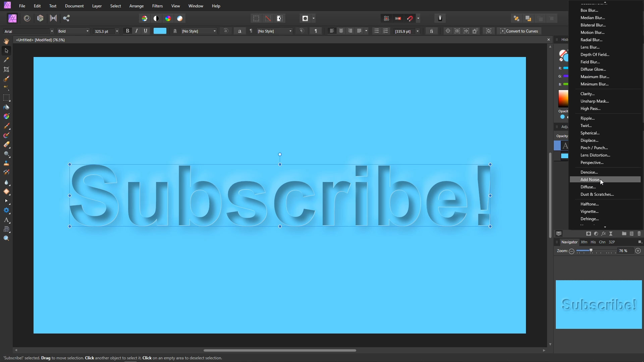Click the Auto White Balance icon
Screen dimensions: 644x362
click(x=180, y=18)
